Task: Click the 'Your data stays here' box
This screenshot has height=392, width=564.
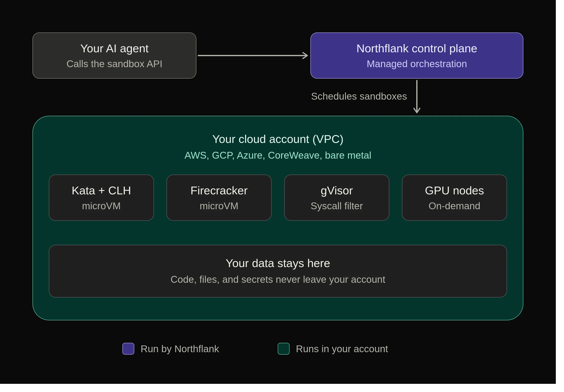Action: click(278, 271)
